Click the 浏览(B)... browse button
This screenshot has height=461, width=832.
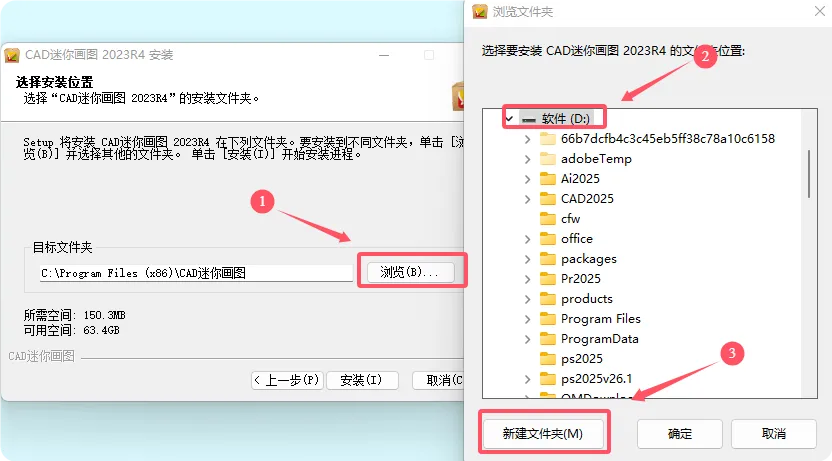[411, 272]
